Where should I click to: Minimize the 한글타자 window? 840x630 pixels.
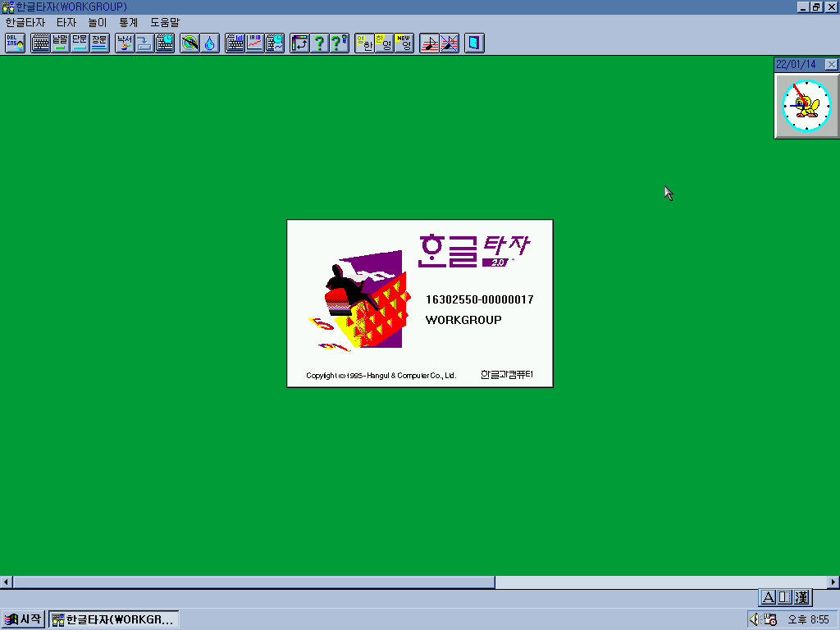(803, 7)
